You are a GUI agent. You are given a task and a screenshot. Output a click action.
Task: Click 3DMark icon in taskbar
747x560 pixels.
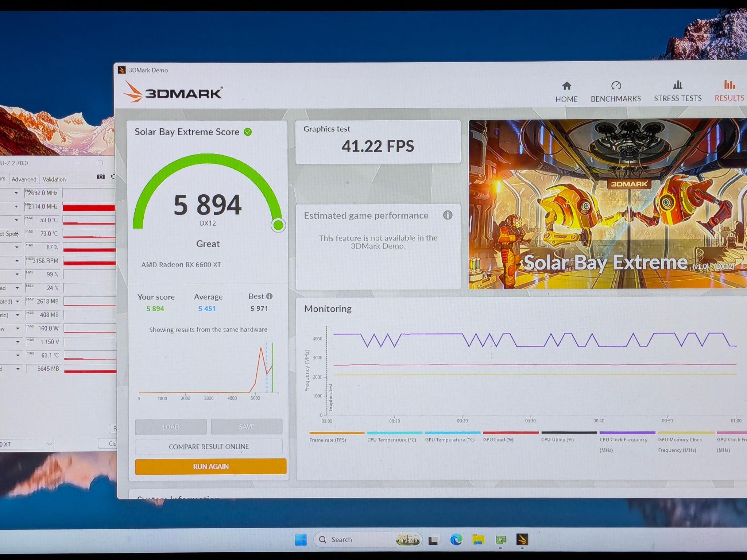[x=522, y=540]
